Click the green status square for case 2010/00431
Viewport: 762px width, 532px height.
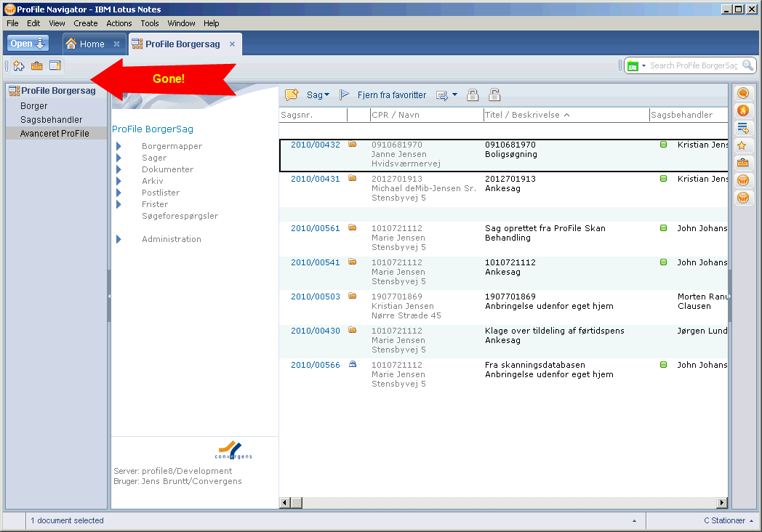(x=663, y=178)
